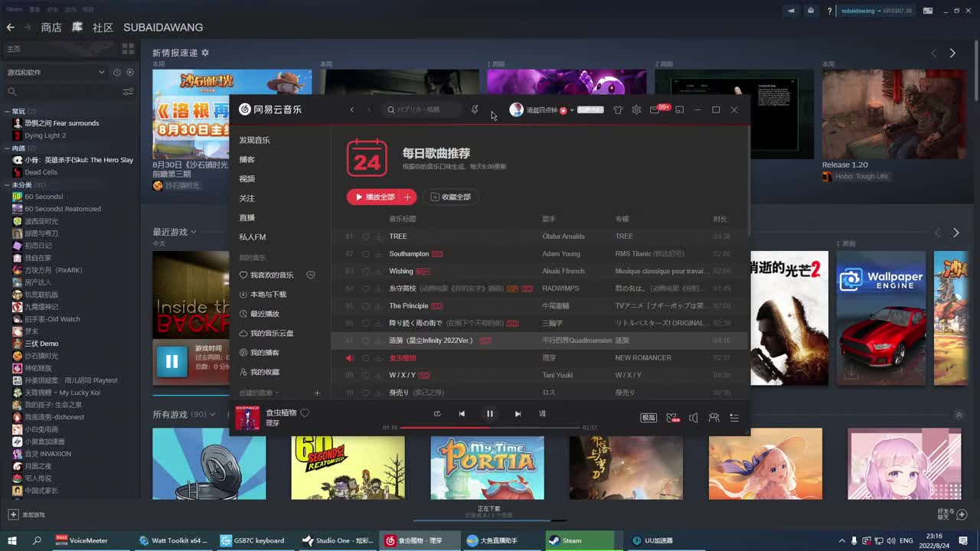The height and width of the screenshot is (551, 980).
Task: Go back using NetEase back arrow
Action: [352, 109]
